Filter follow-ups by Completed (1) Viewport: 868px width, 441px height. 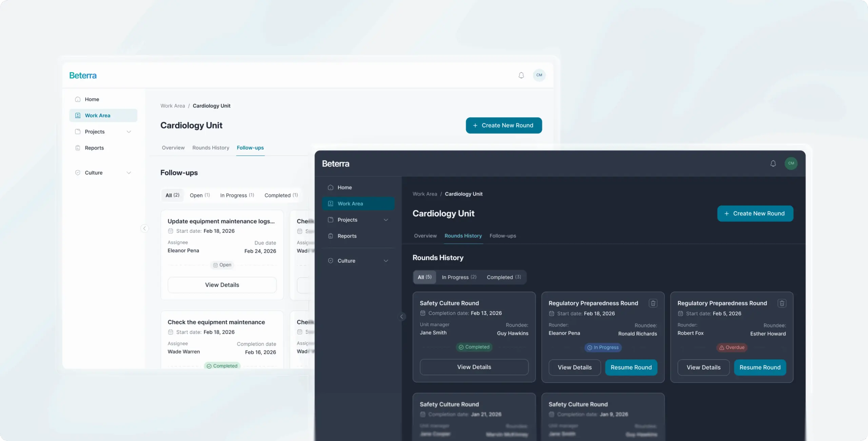tap(281, 195)
